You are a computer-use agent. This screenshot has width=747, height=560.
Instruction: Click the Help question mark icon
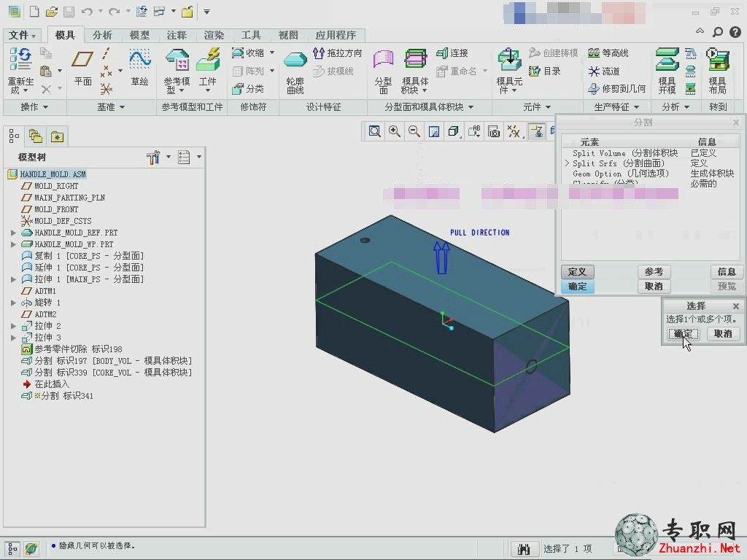click(x=735, y=32)
